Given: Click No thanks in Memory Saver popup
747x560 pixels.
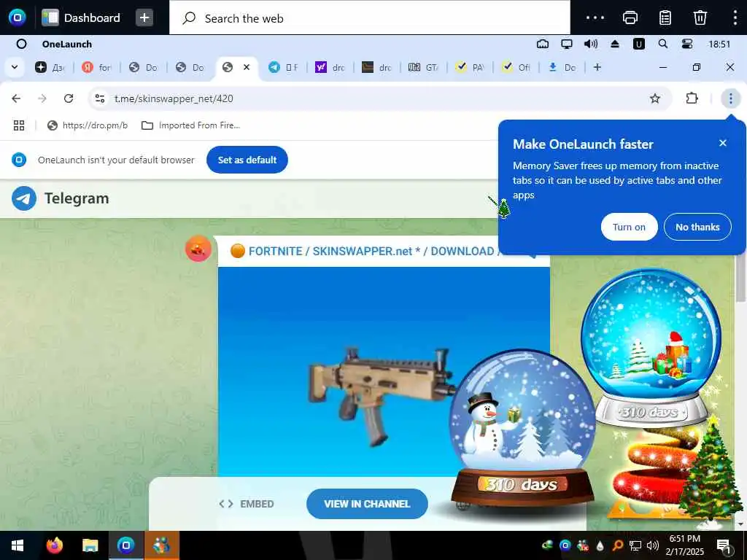Looking at the screenshot, I should click(x=697, y=227).
